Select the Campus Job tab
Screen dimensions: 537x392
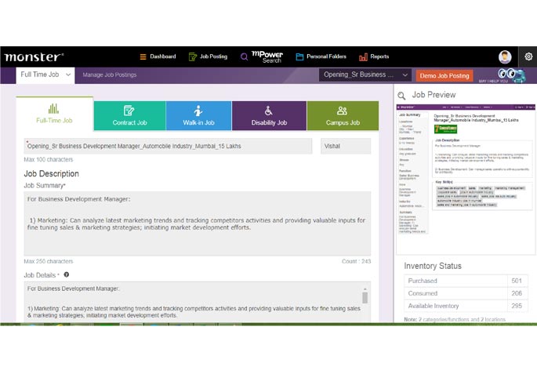[x=343, y=116]
